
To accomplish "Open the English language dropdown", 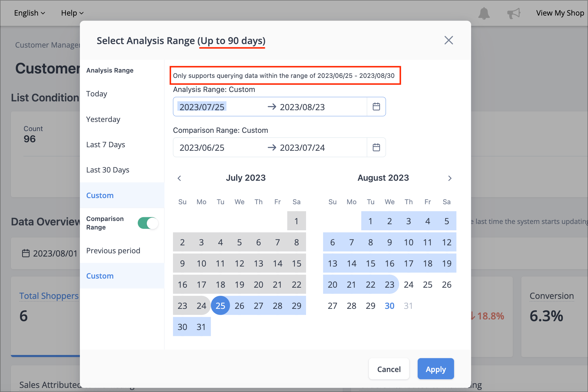I will [x=29, y=13].
